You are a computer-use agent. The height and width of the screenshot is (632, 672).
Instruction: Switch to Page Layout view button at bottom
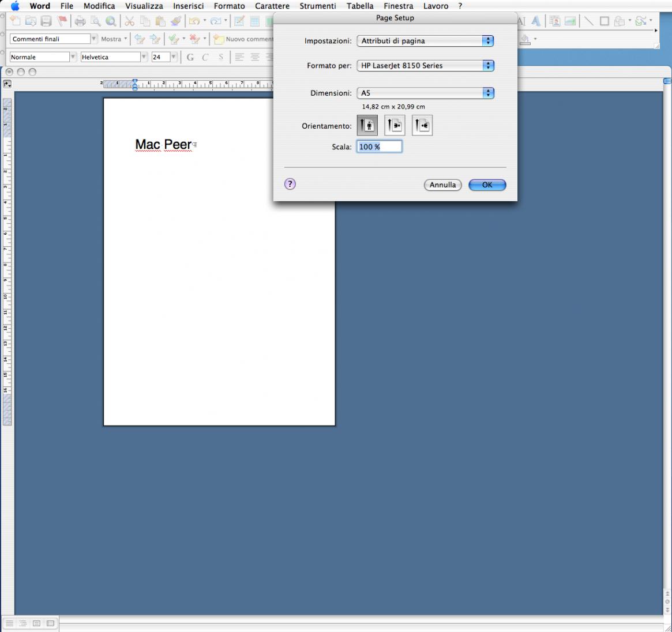click(37, 623)
